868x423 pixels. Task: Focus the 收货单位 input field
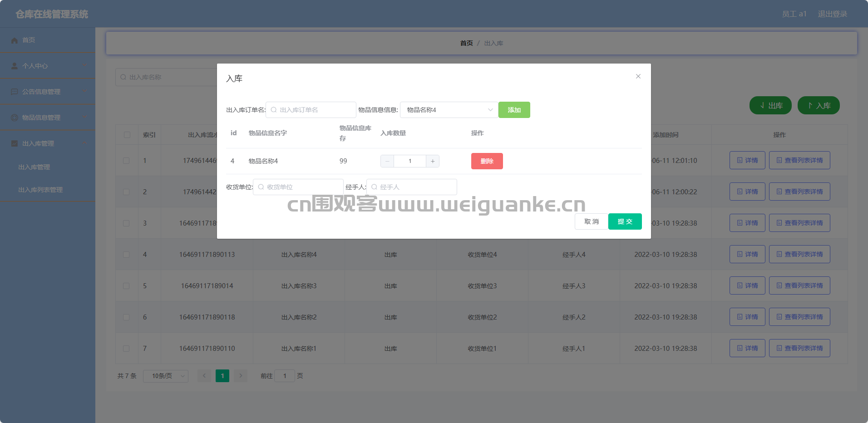point(298,187)
